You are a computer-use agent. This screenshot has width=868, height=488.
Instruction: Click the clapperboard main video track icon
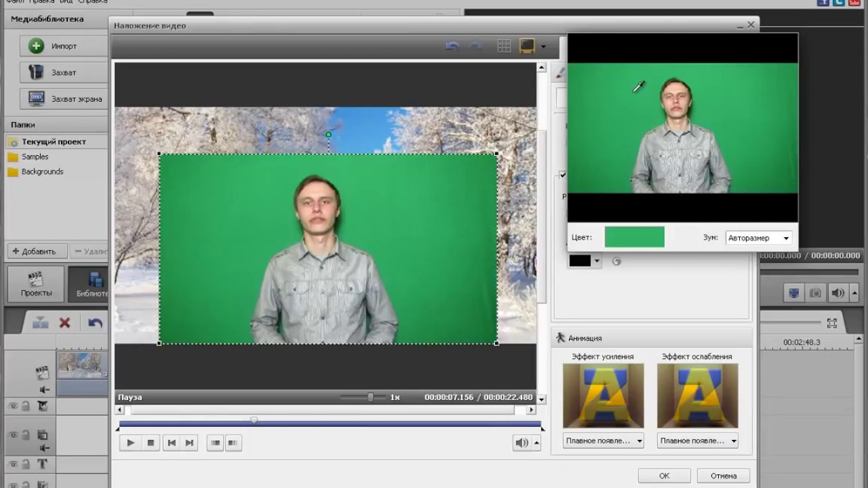42,372
